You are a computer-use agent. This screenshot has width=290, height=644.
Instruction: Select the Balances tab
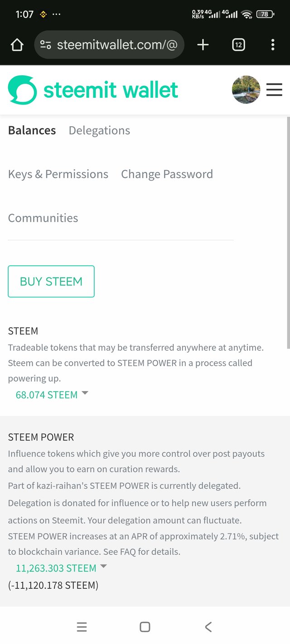coord(32,130)
